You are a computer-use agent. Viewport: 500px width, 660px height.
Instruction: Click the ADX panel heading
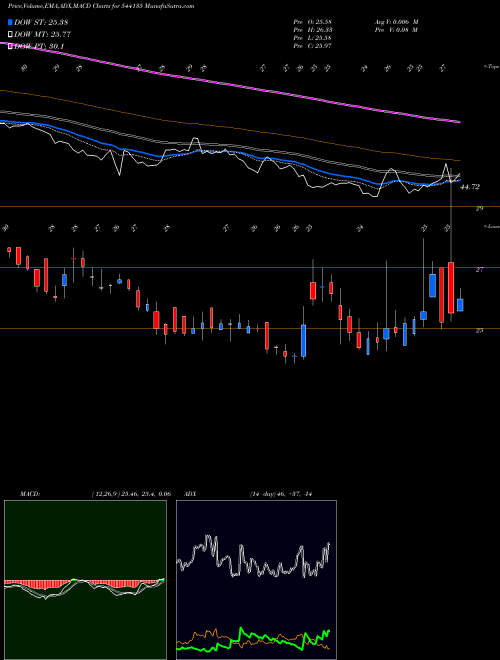190,494
